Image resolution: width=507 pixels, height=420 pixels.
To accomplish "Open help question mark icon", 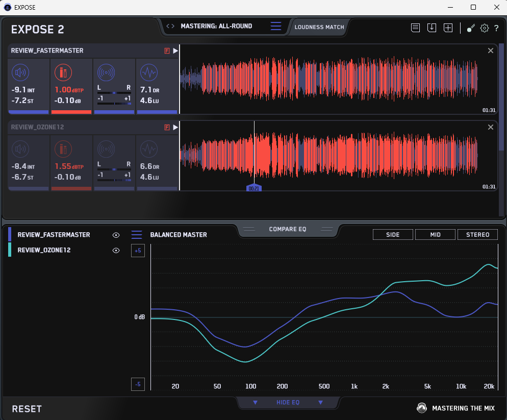I will (496, 29).
